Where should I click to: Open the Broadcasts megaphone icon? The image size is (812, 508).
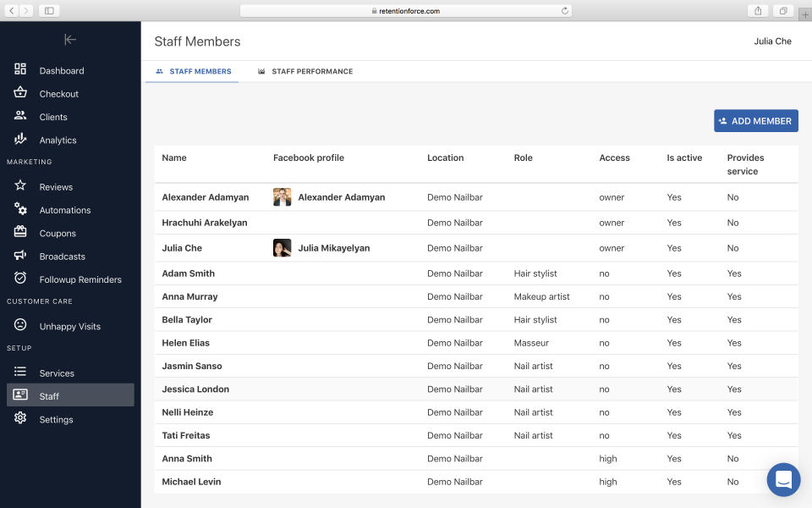(20, 256)
